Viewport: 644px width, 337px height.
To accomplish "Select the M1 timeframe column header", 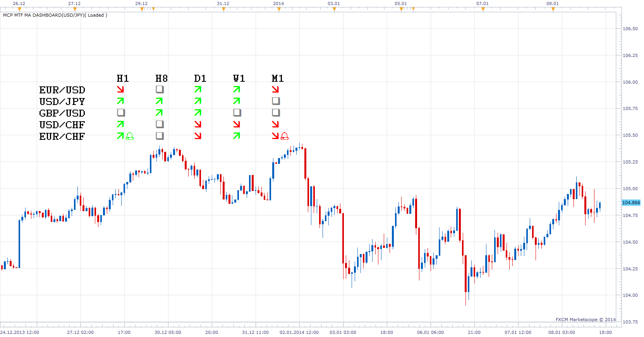I will (278, 79).
